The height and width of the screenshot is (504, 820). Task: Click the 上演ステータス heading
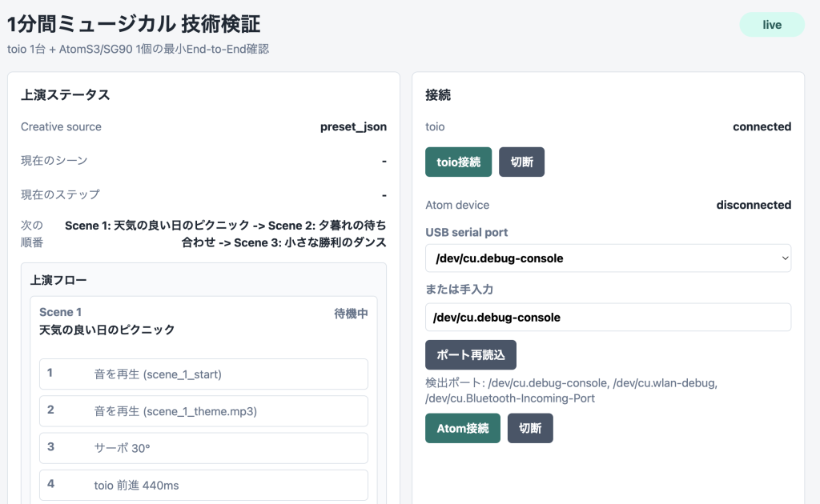point(66,94)
